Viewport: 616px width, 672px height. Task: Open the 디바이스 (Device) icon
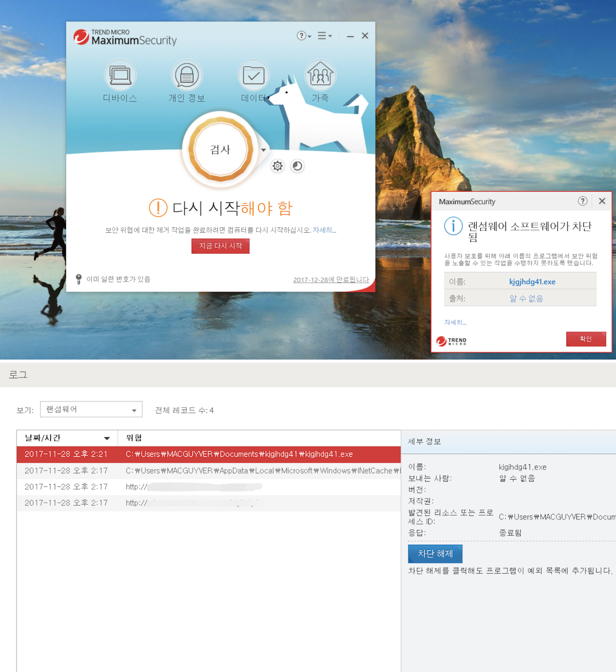120,76
